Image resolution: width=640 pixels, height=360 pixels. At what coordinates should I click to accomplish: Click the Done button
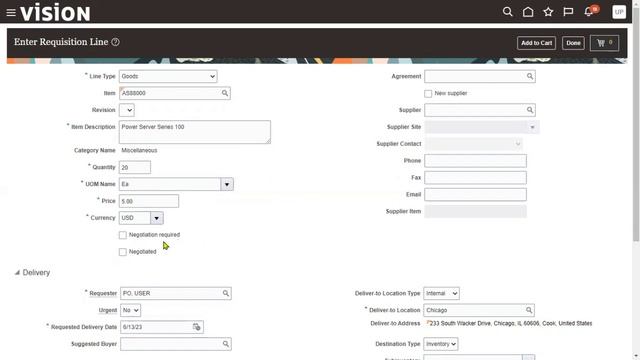point(573,43)
